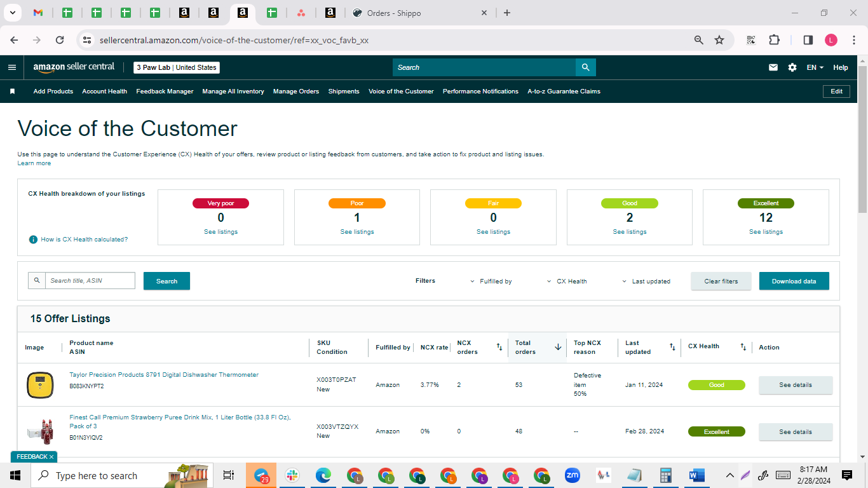868x488 pixels.
Task: Open the Seller Central hamburger menu
Action: (x=12, y=67)
